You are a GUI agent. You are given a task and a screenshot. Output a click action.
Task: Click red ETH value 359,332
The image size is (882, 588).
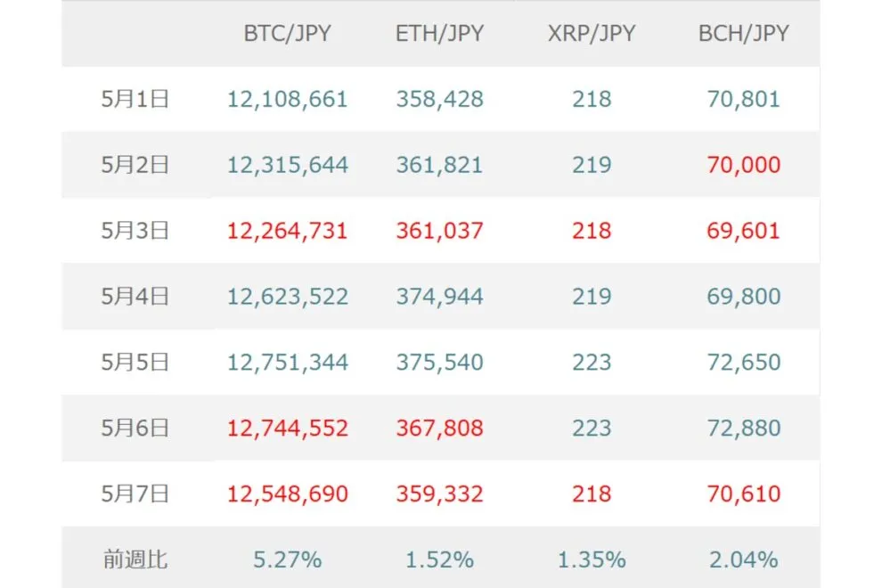pos(439,494)
